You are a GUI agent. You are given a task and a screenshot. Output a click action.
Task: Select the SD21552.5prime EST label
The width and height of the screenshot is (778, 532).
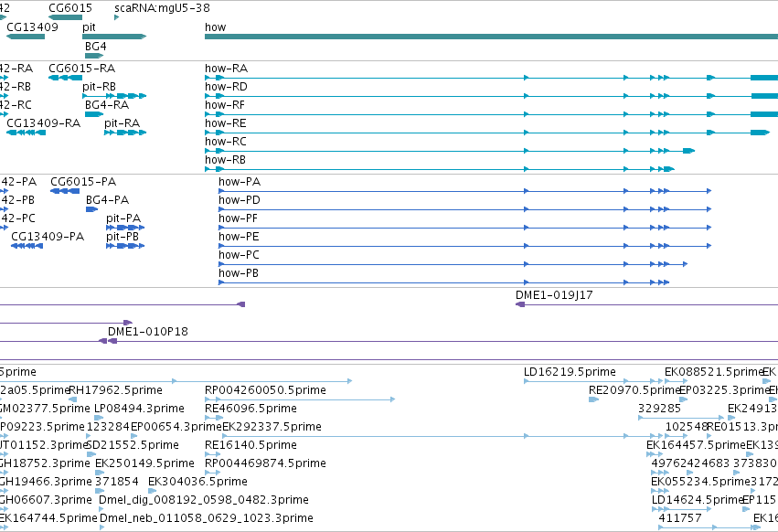click(x=133, y=445)
